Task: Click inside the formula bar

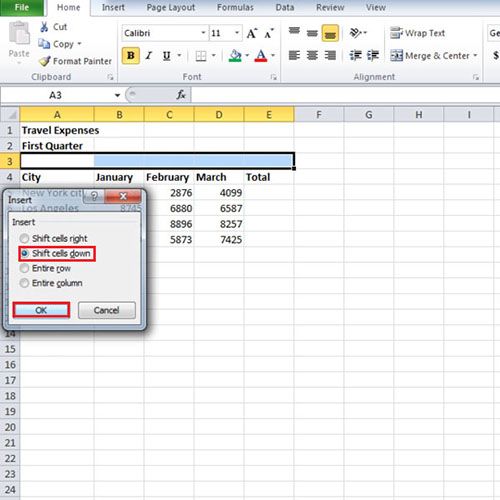Action: click(345, 95)
